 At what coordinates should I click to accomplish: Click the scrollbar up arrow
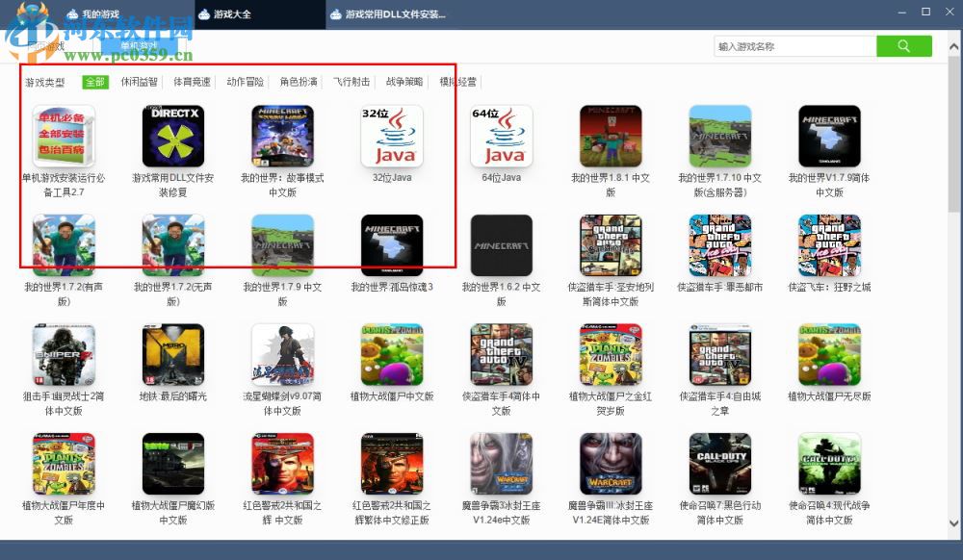pos(953,46)
